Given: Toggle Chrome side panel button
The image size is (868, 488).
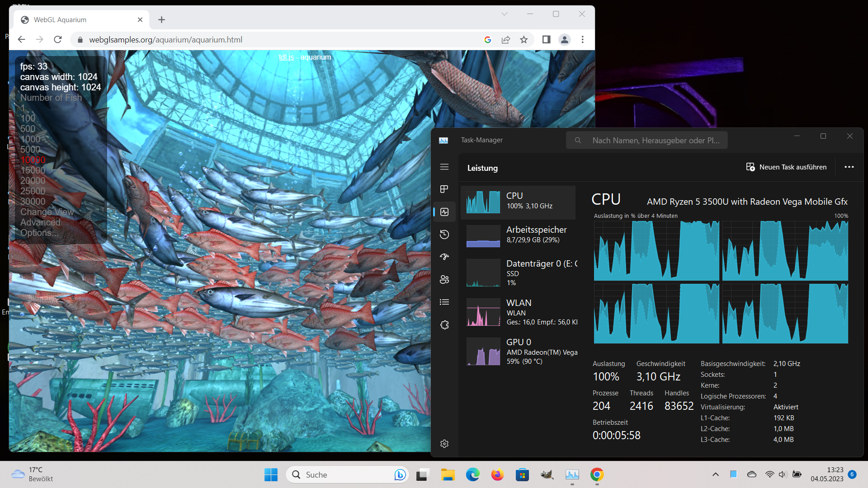Looking at the screenshot, I should click(546, 40).
